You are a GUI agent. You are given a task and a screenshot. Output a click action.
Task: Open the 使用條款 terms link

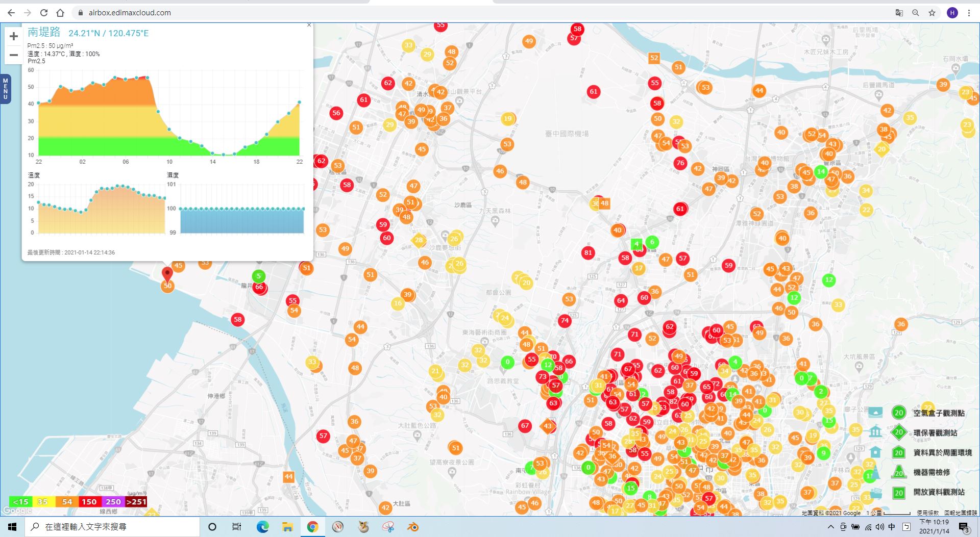click(x=927, y=513)
